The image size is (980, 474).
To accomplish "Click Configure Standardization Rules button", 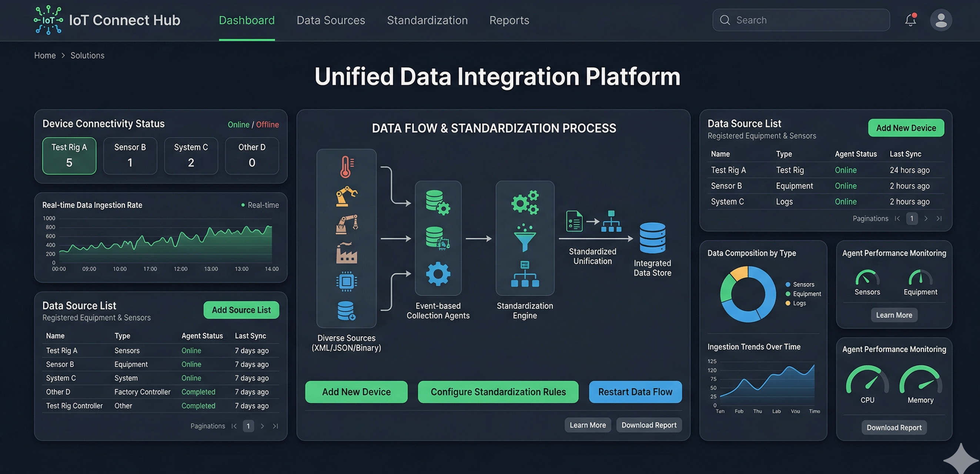I will [498, 392].
